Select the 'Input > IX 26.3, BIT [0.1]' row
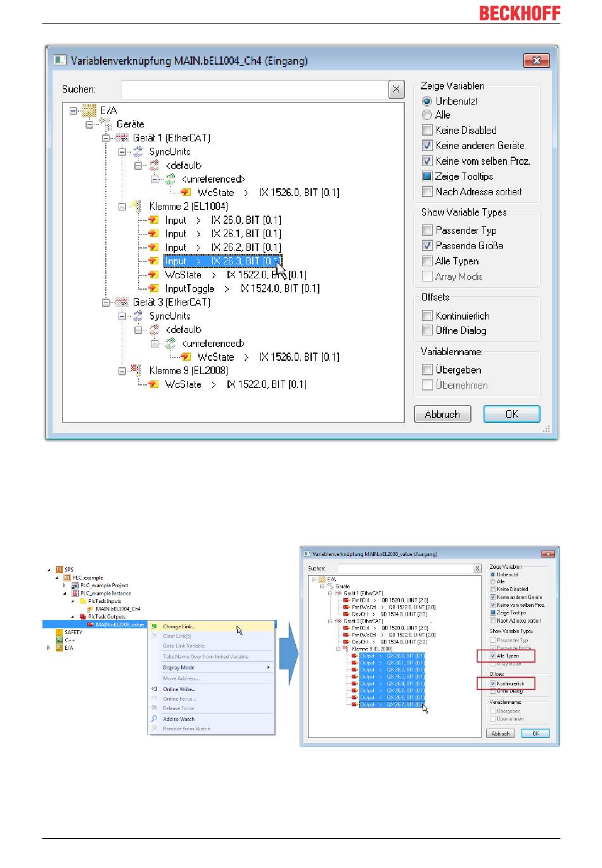 tap(222, 261)
